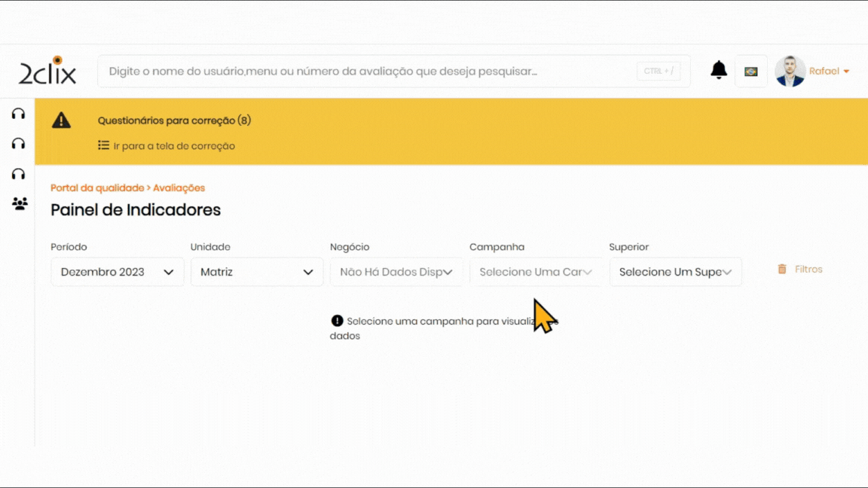
Task: Click the third headset icon in sidebar
Action: tap(19, 174)
